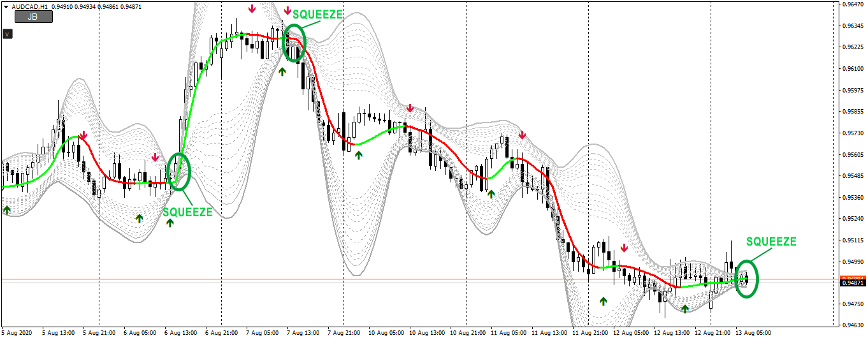Click price scale value 0.95855
The image size is (868, 340).
[x=853, y=112]
